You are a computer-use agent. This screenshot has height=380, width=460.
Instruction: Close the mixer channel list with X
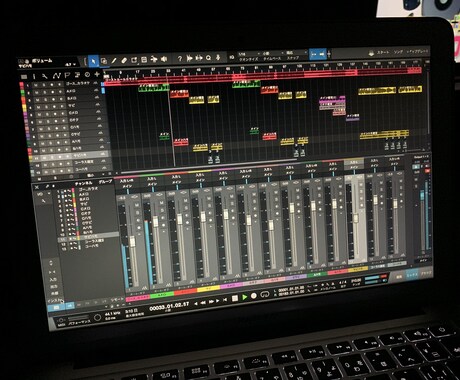point(37,187)
